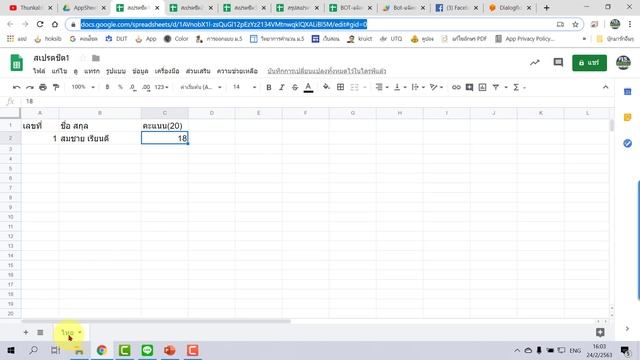Open a new browser tab
The image size is (640, 360).
(x=547, y=7)
